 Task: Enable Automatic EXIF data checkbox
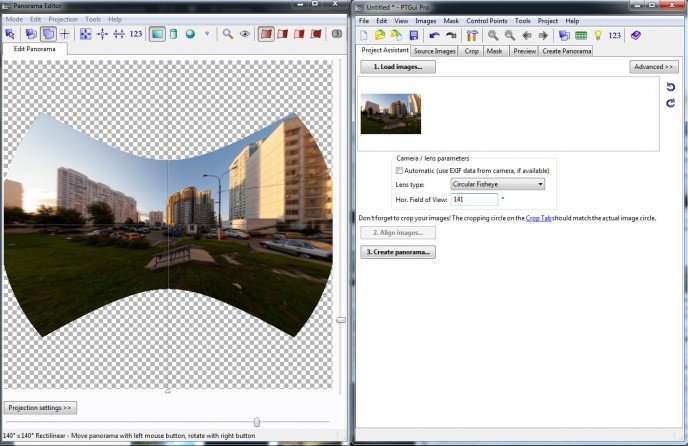[399, 170]
